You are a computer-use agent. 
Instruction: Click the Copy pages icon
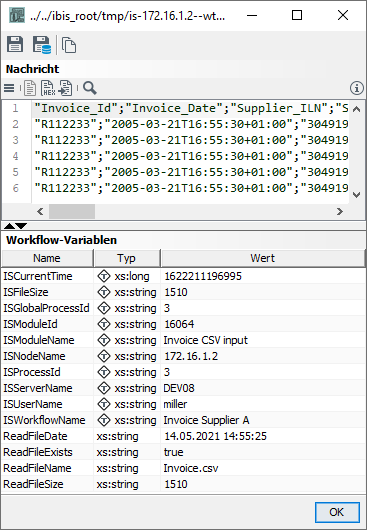[x=69, y=45]
